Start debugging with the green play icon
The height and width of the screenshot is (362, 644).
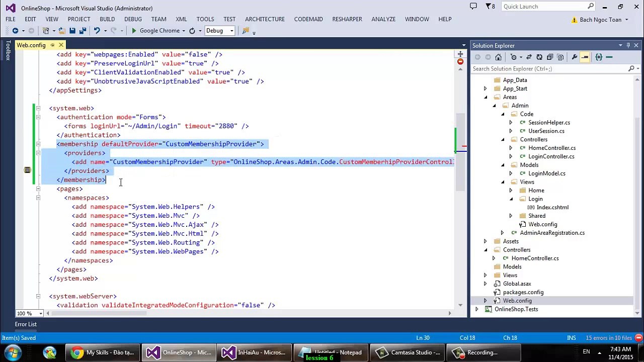[x=134, y=31]
